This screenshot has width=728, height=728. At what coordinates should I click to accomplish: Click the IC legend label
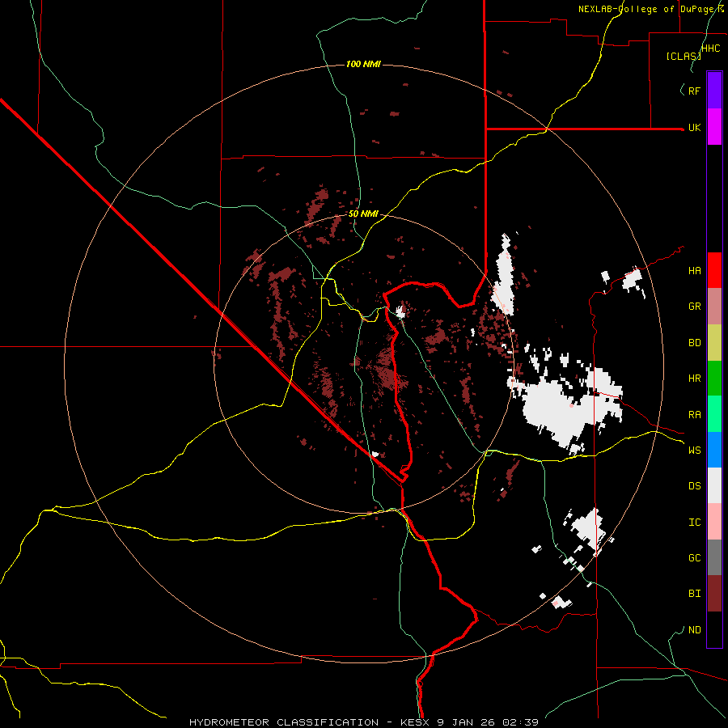coord(694,523)
